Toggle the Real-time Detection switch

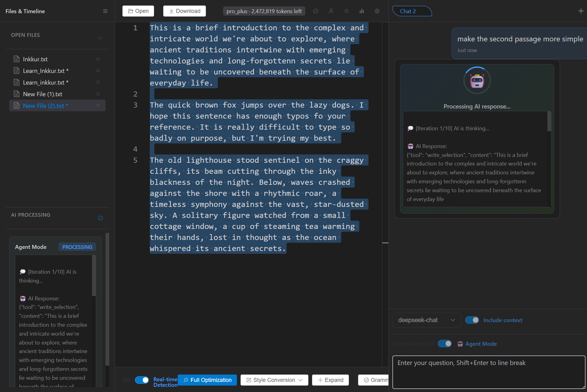point(142,380)
